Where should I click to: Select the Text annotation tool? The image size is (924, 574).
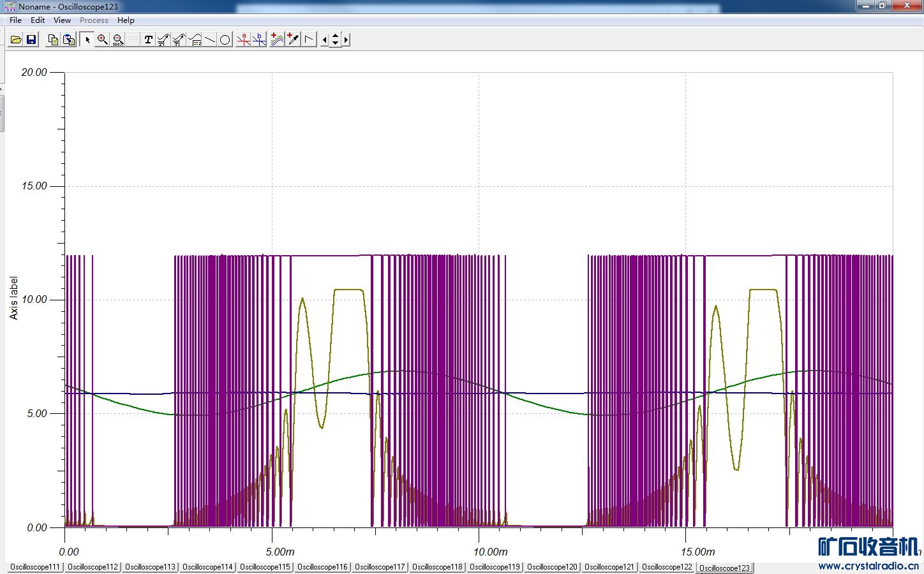148,40
